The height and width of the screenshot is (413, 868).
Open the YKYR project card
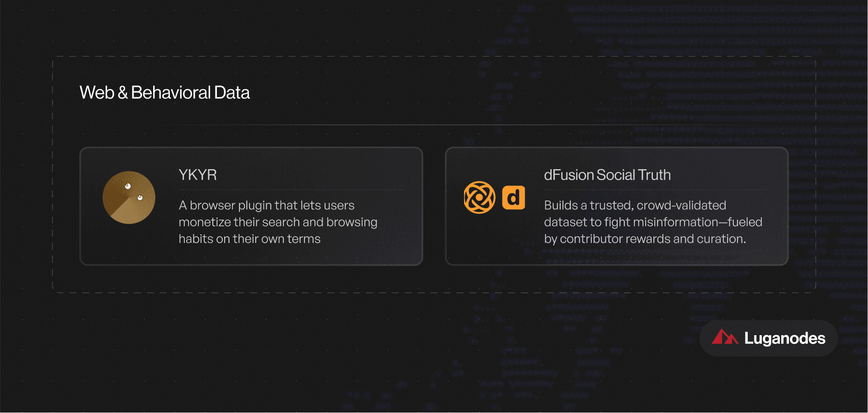coord(251,206)
